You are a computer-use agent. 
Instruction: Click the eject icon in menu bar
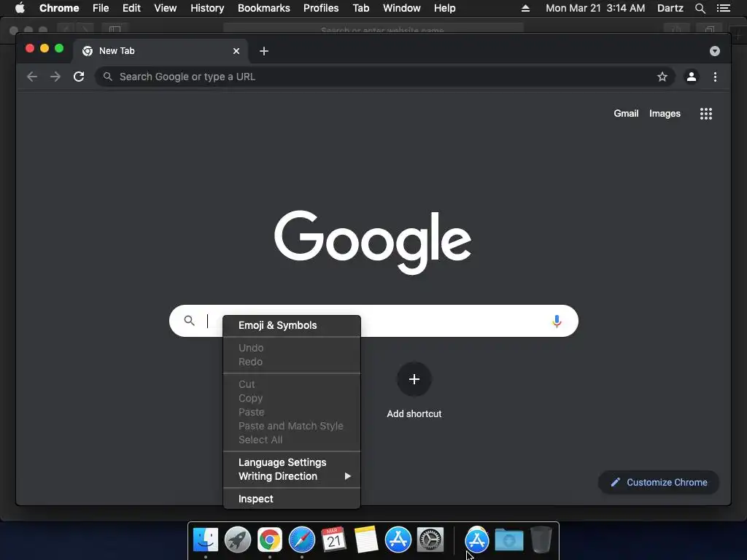point(525,8)
